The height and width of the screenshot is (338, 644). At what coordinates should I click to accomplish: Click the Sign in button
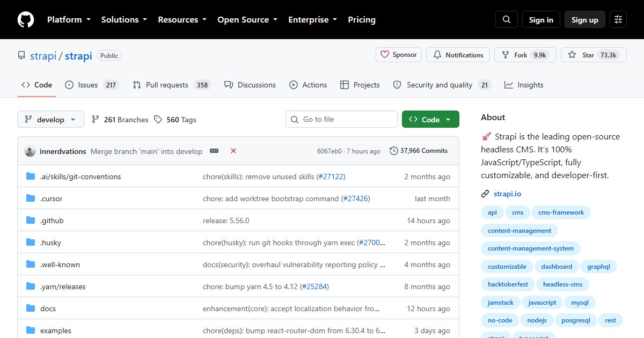tap(541, 19)
